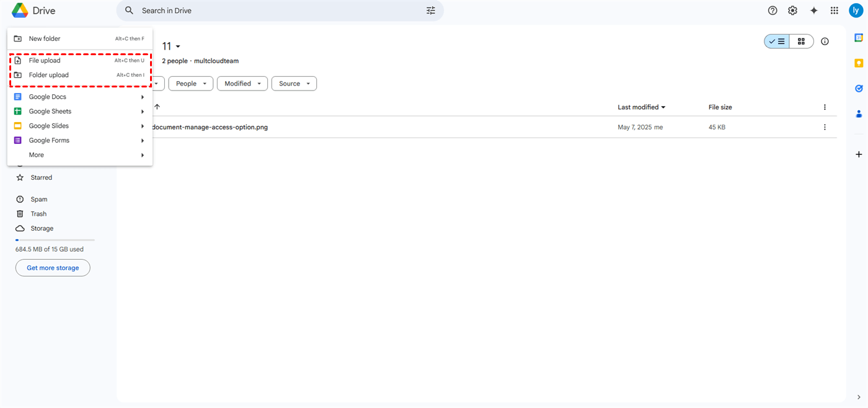868x408 pixels.
Task: Collapse the side panel chevron
Action: point(859,397)
